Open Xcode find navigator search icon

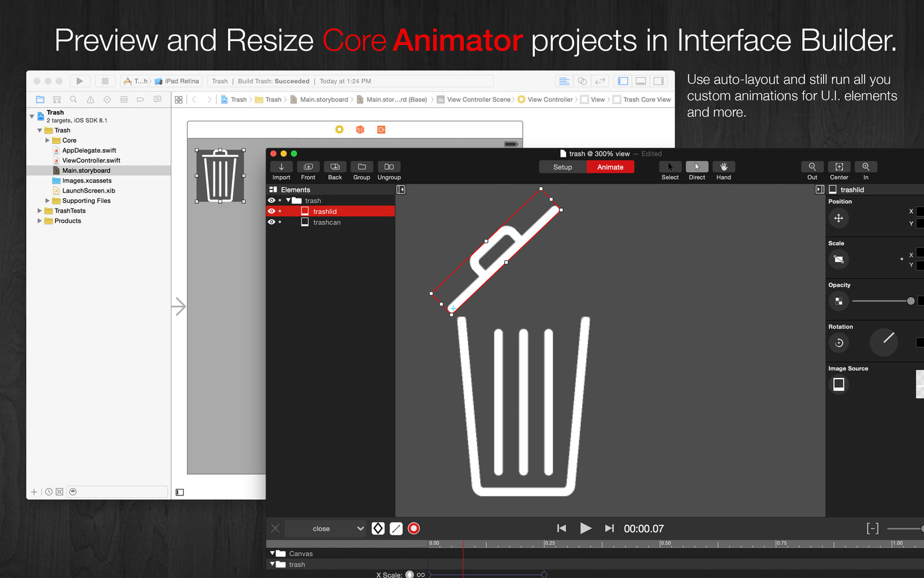click(73, 99)
